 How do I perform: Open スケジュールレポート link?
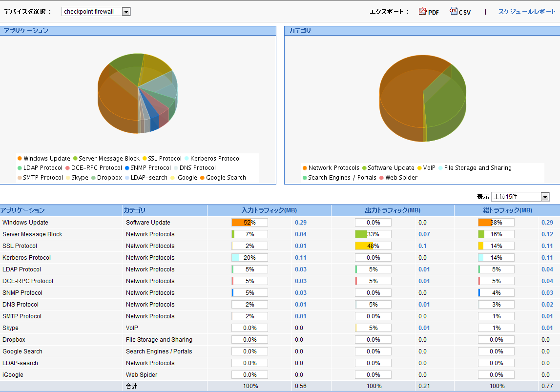tap(526, 11)
